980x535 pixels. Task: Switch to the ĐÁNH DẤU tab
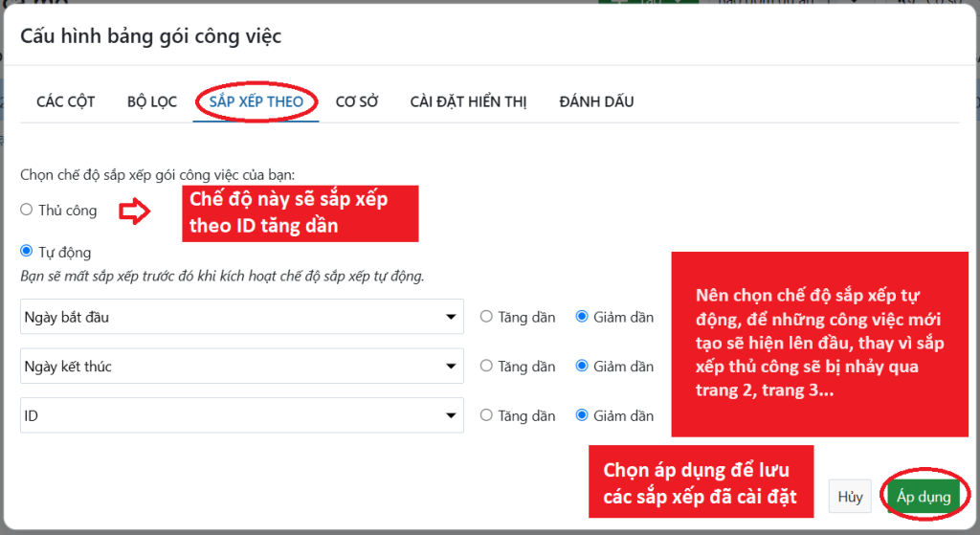click(596, 101)
